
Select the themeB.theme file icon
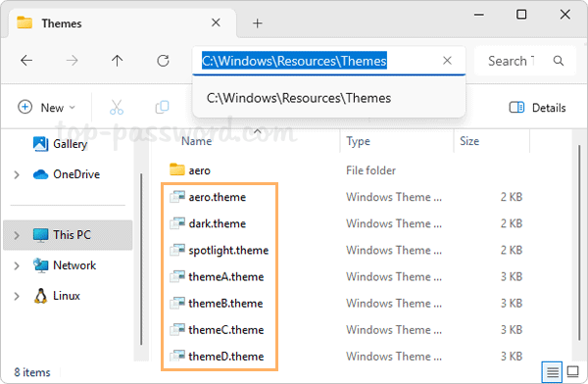click(177, 303)
